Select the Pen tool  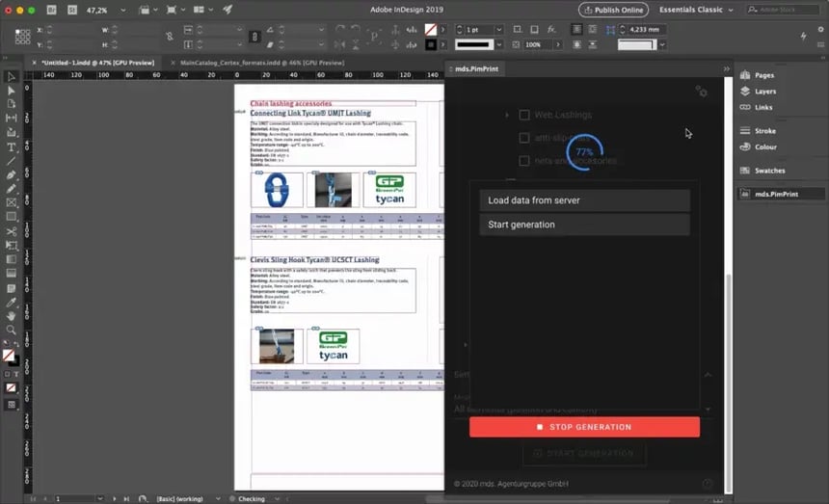coord(11,174)
